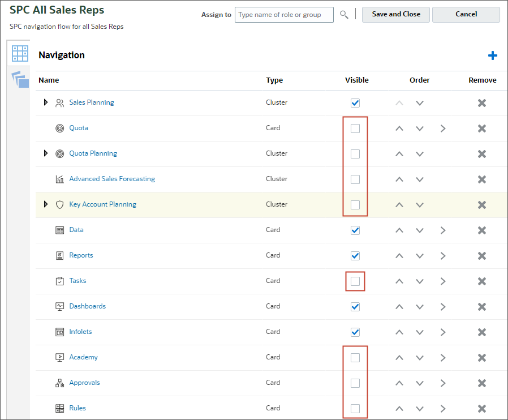
Task: Click the Save and Close button
Action: [395, 14]
